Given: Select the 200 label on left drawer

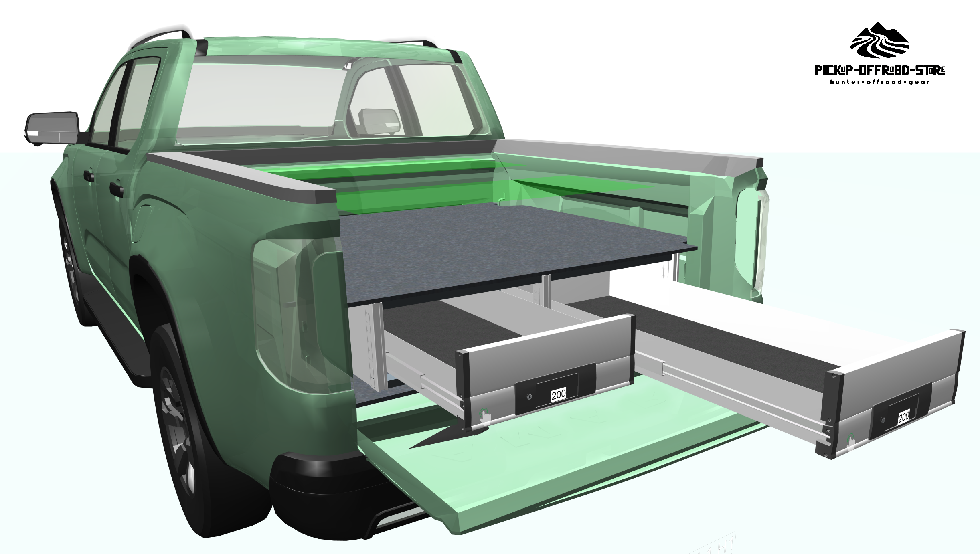Looking at the screenshot, I should (x=559, y=394).
